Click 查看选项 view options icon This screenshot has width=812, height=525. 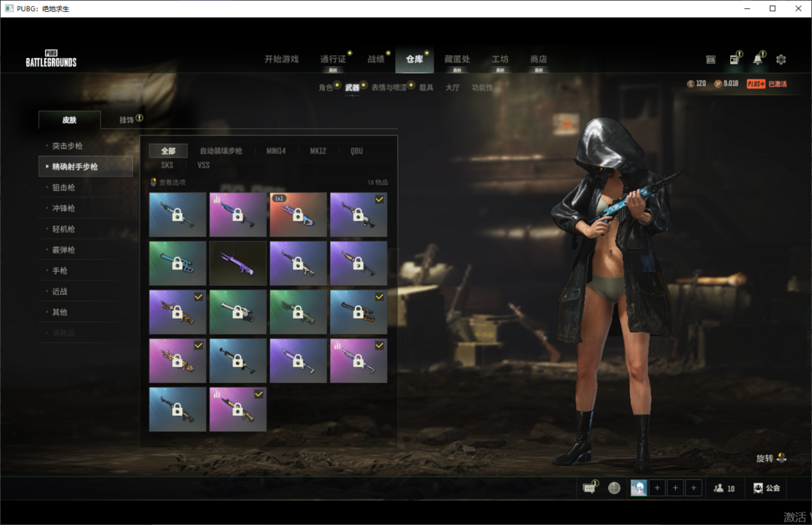click(153, 182)
